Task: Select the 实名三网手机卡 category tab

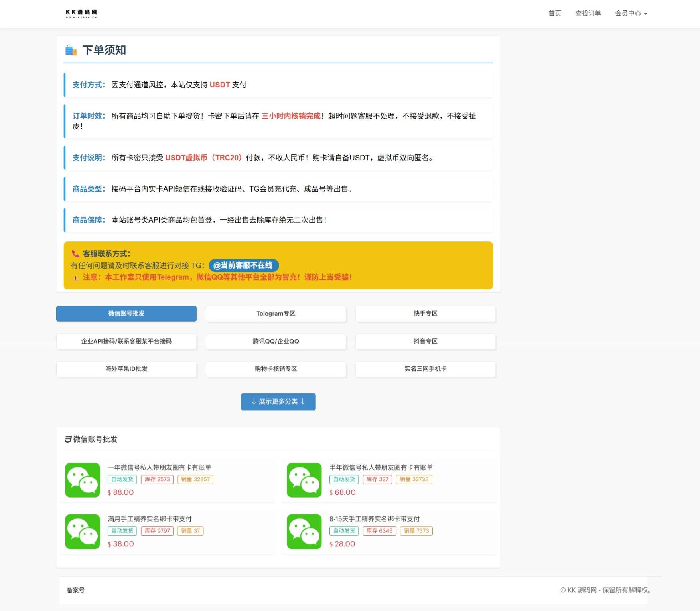Action: click(x=426, y=369)
